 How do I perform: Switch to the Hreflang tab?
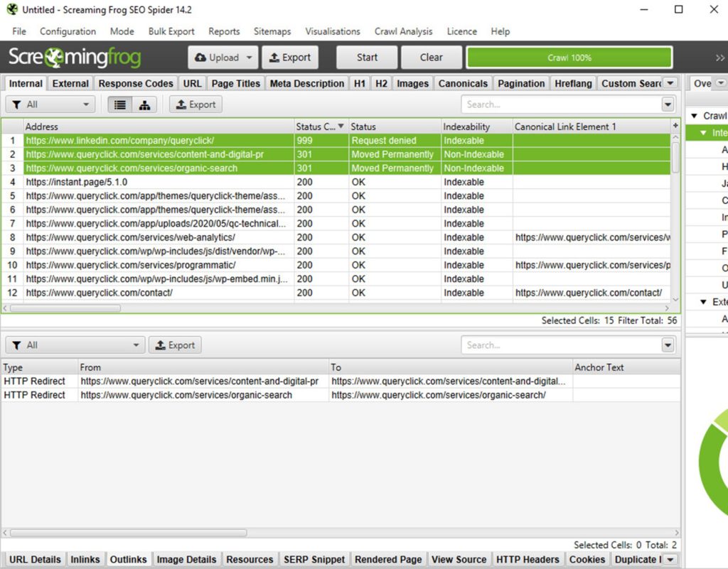pos(573,84)
